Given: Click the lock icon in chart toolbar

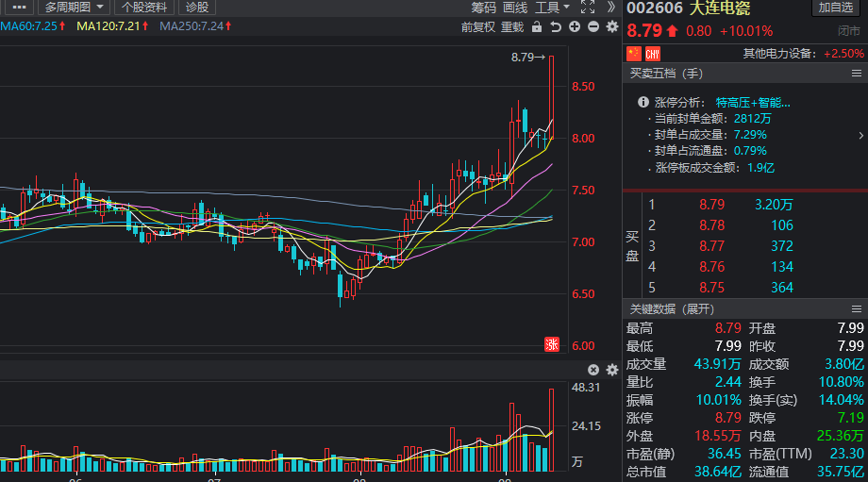Looking at the screenshot, I should [x=538, y=26].
